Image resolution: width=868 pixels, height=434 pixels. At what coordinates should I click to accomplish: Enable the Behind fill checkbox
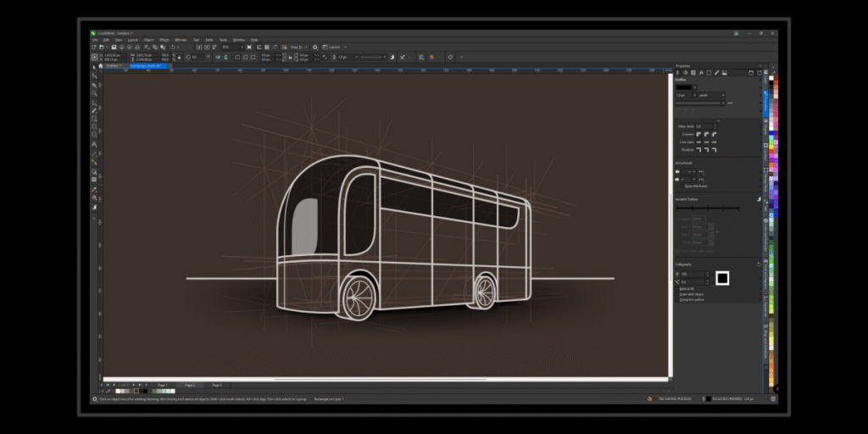coord(676,289)
